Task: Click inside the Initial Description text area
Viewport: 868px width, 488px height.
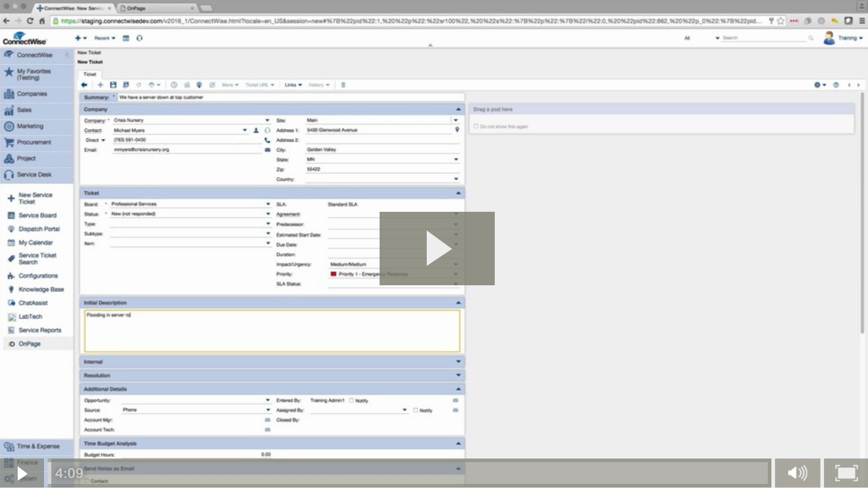Action: (x=272, y=331)
